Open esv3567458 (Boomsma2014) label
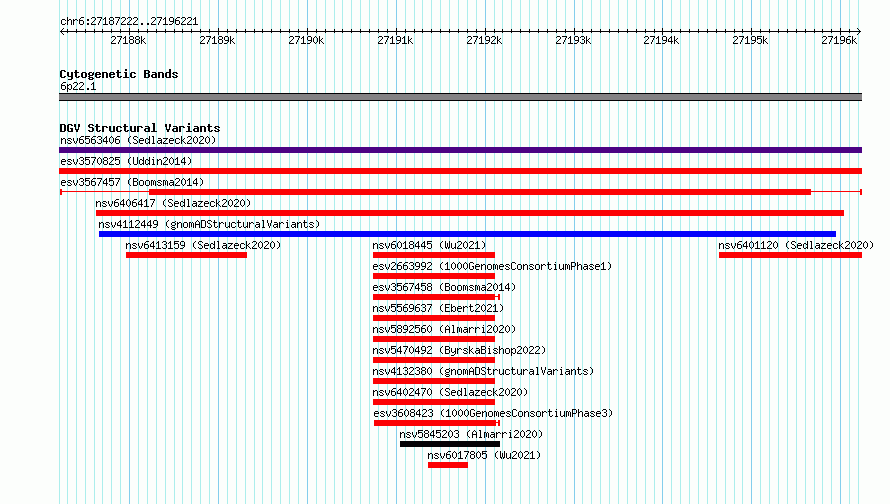This screenshot has width=890, height=504. [444, 287]
